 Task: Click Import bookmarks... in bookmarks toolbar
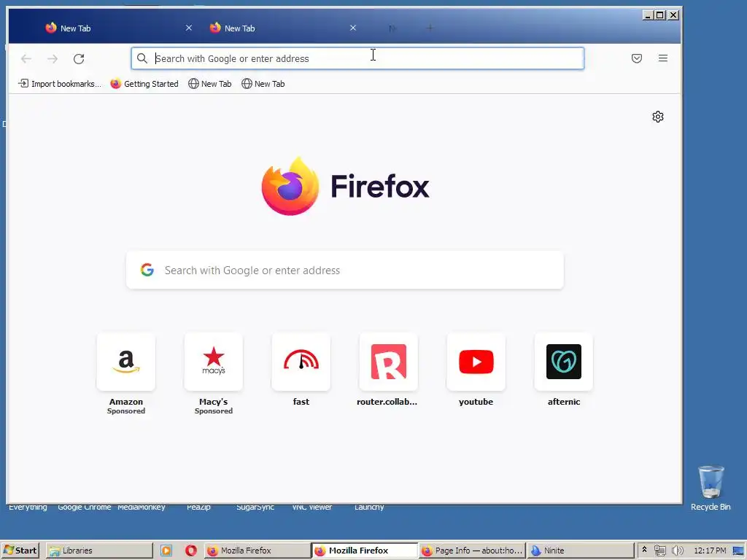coord(60,84)
